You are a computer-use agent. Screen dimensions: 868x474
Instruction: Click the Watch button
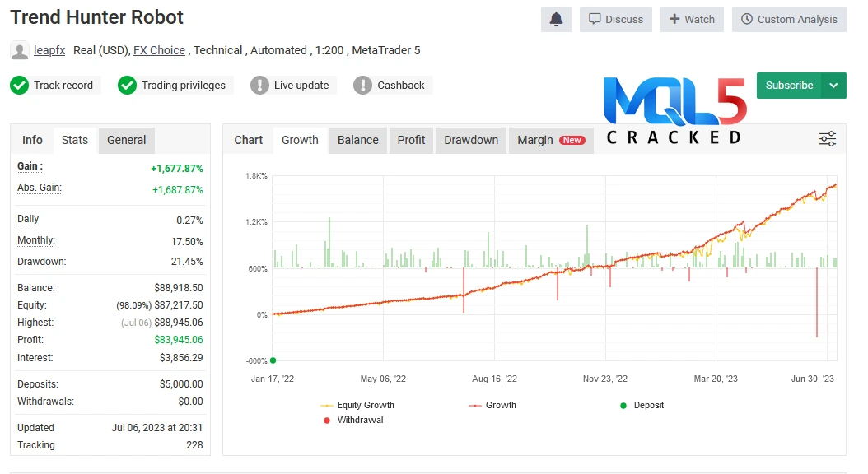[692, 20]
